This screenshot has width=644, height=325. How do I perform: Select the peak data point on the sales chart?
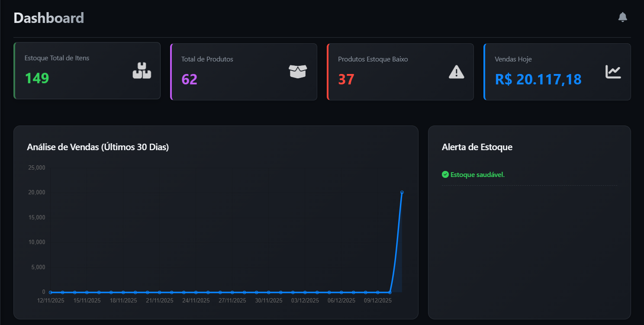(402, 192)
